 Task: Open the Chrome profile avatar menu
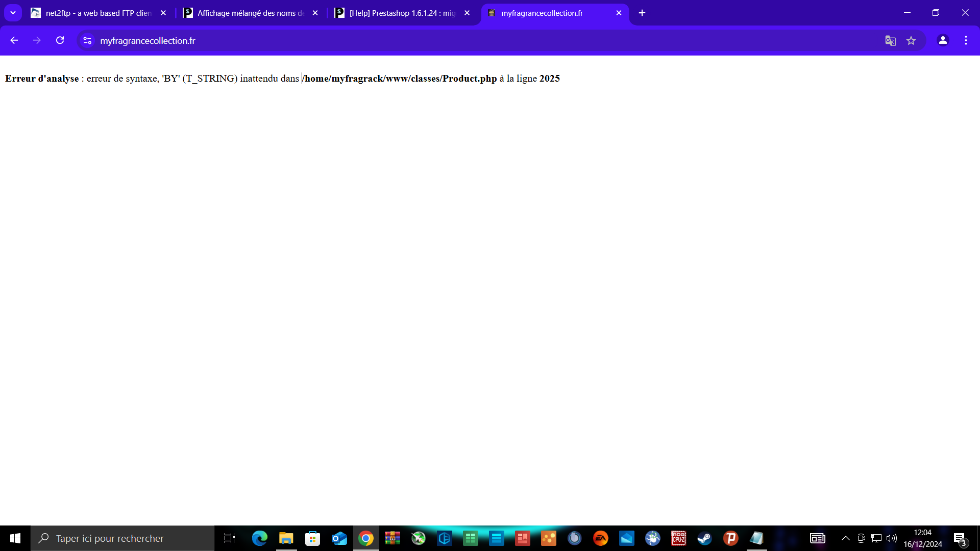943,40
